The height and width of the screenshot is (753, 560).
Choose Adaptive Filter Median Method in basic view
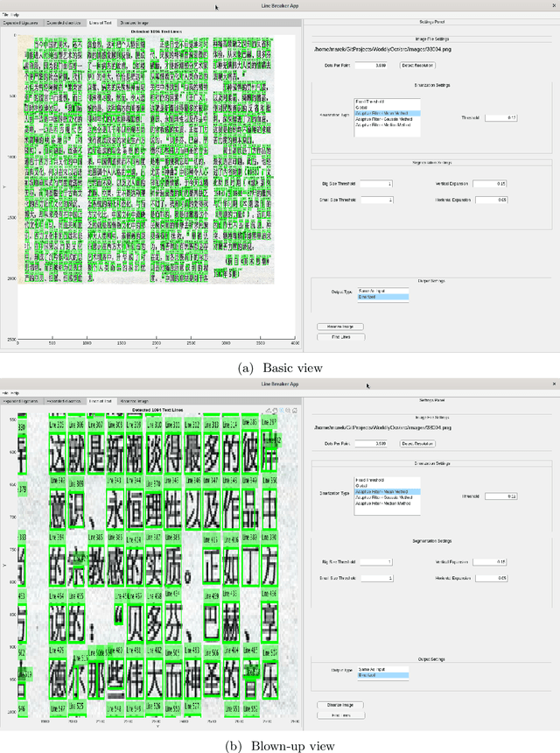click(x=385, y=123)
